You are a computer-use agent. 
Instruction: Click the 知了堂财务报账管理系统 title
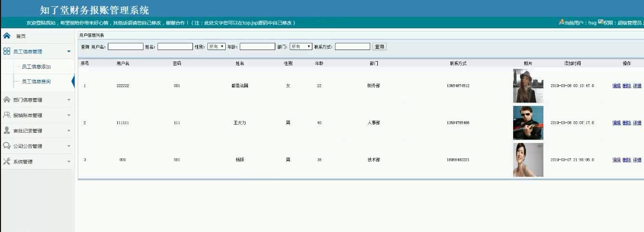click(94, 10)
